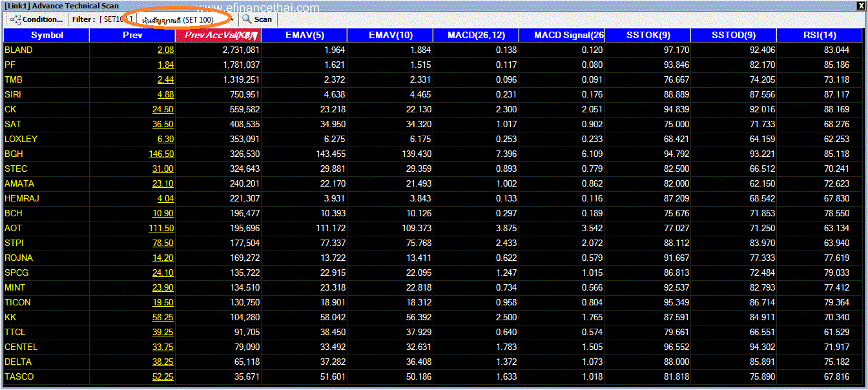The height and width of the screenshot is (390, 868).
Task: Select the SAT symbol
Action: click(x=12, y=124)
